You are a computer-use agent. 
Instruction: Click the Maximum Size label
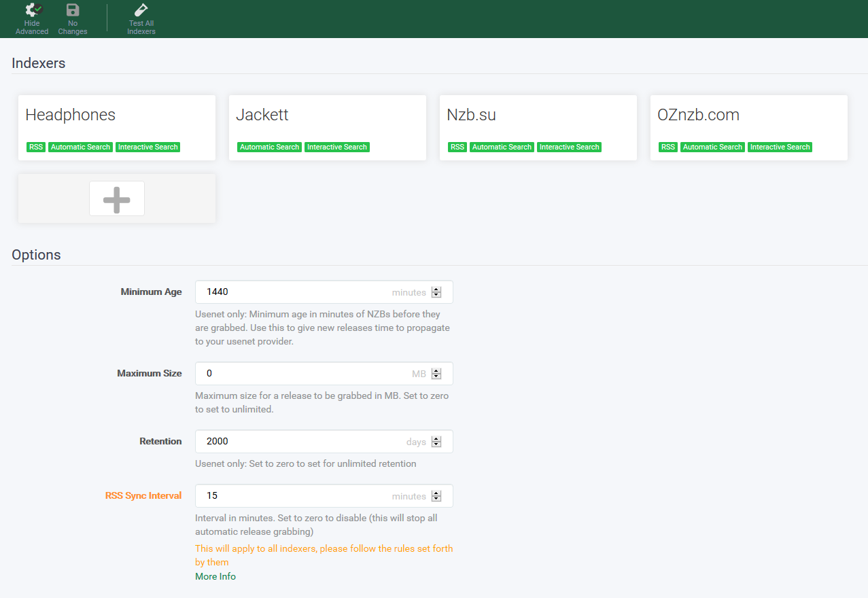click(150, 373)
